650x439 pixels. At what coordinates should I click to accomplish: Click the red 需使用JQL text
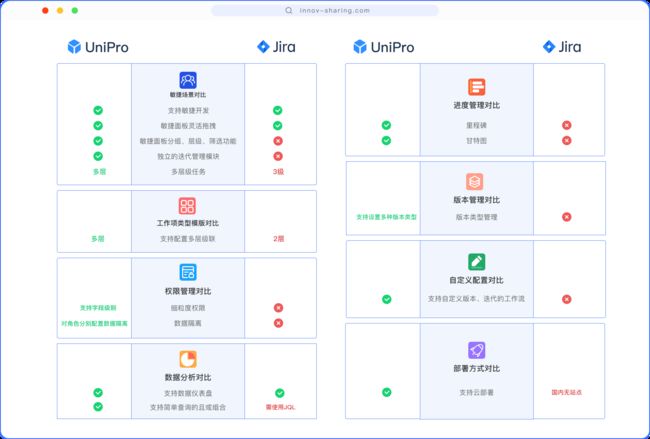(280, 407)
